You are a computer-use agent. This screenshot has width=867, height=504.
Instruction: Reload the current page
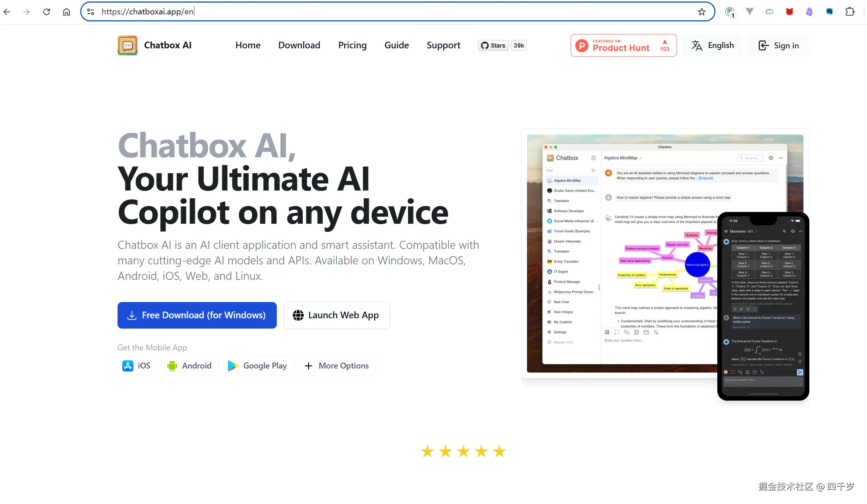pyautogui.click(x=47, y=11)
